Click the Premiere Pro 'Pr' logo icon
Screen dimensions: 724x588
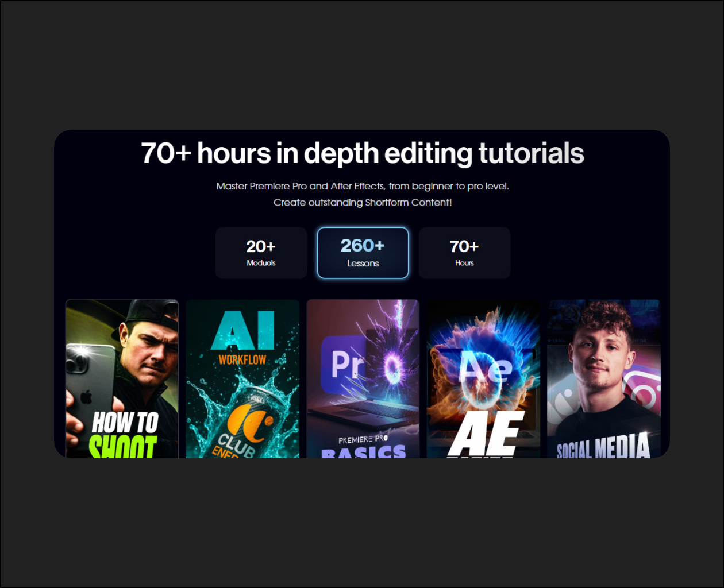(344, 364)
